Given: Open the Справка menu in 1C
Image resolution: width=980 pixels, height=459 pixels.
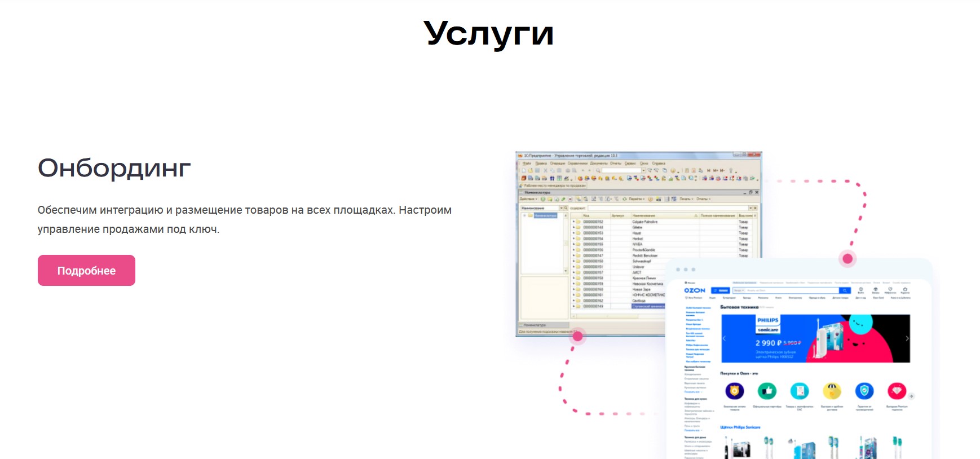Looking at the screenshot, I should click(659, 164).
